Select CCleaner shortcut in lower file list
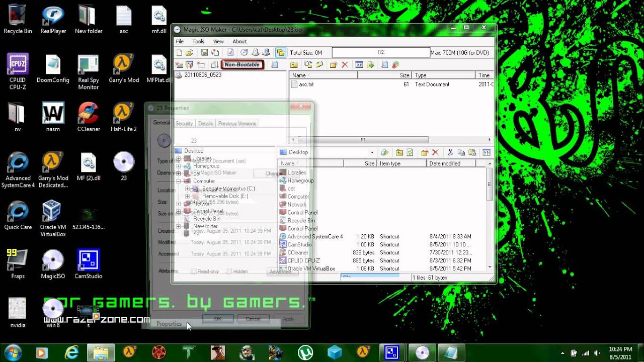Image resolution: width=644 pixels, height=362 pixels. [x=298, y=252]
